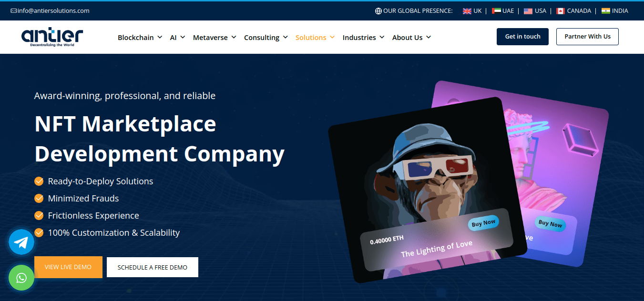This screenshot has width=644, height=301.
Task: Click the Minimized Frauds text
Action: coord(83,198)
